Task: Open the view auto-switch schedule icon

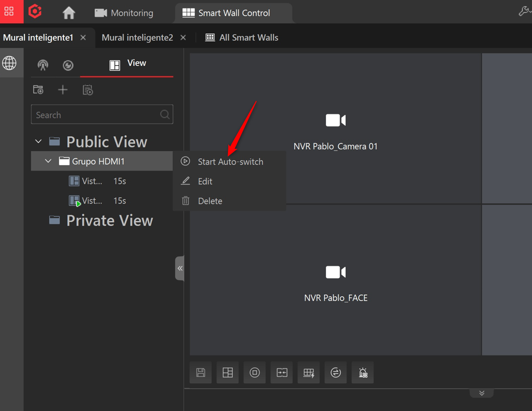Action: pos(87,89)
